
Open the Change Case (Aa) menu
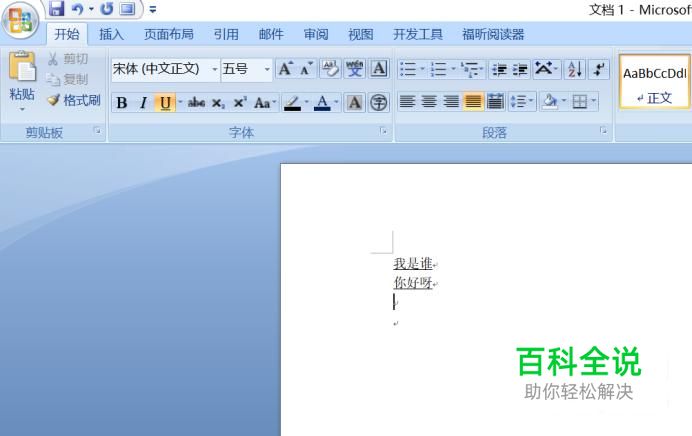coord(264,103)
